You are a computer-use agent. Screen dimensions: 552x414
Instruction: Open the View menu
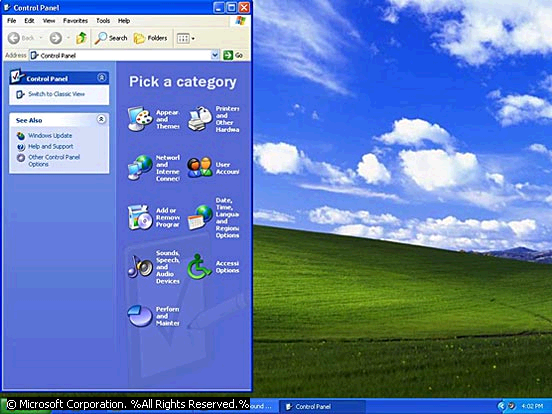click(x=49, y=21)
